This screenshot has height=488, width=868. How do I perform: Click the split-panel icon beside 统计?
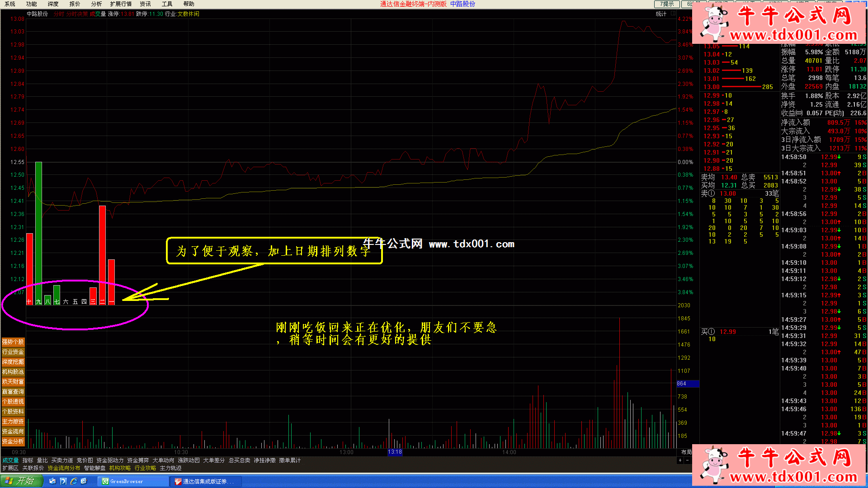tap(673, 14)
